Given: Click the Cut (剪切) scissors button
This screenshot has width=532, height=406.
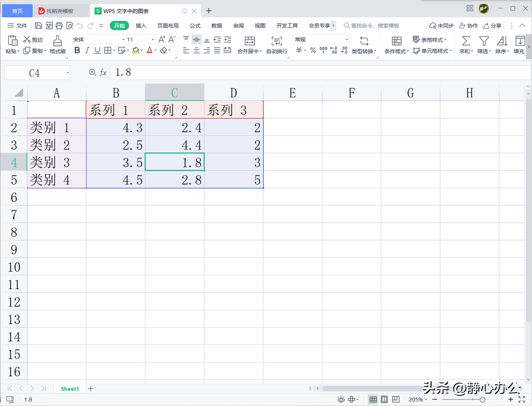Looking at the screenshot, I should tap(33, 39).
